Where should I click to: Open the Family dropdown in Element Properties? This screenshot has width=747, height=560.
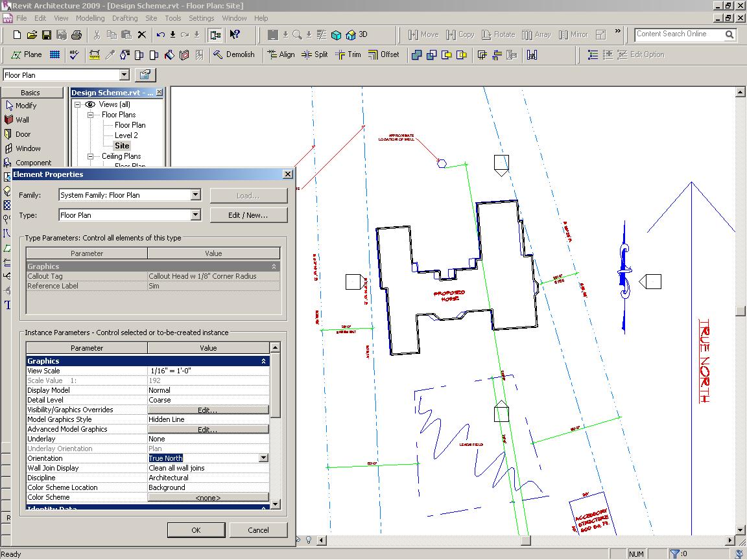click(196, 195)
